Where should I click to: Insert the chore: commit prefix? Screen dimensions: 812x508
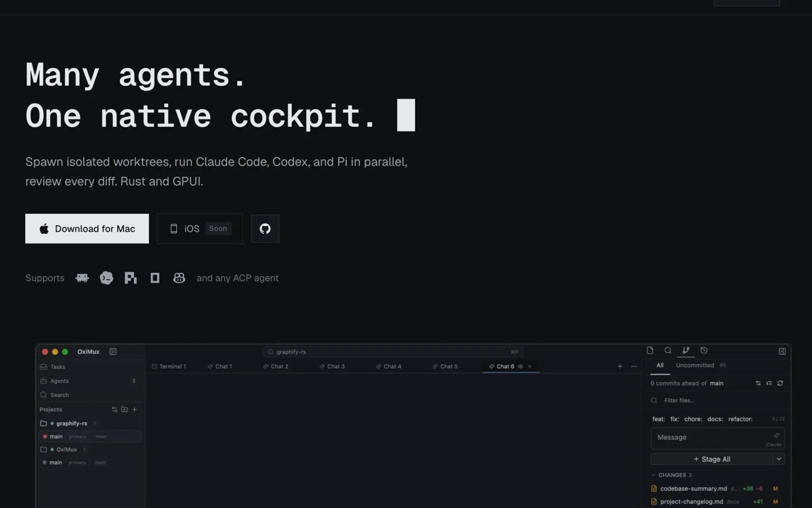pyautogui.click(x=693, y=419)
